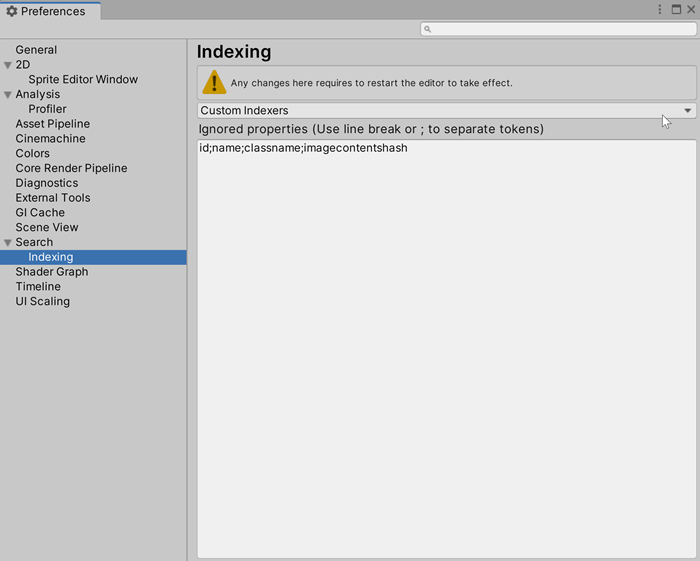Click the magnifier icon in search field

(427, 29)
